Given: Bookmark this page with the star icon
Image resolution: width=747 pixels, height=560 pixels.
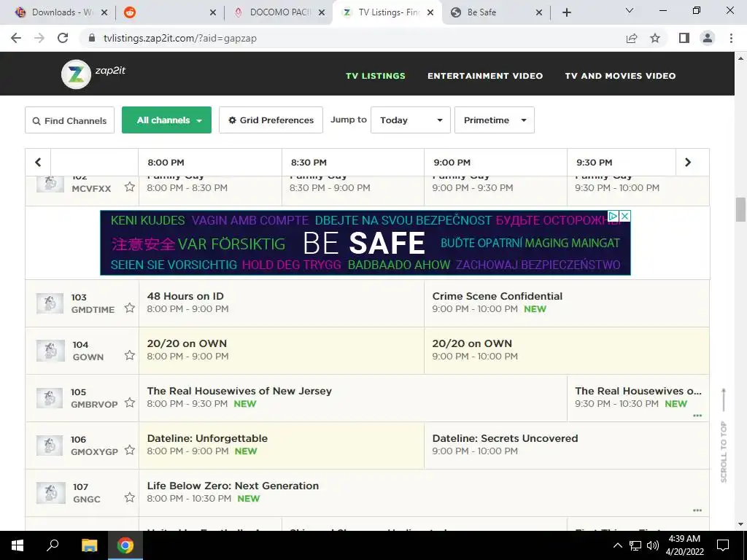Looking at the screenshot, I should [655, 38].
